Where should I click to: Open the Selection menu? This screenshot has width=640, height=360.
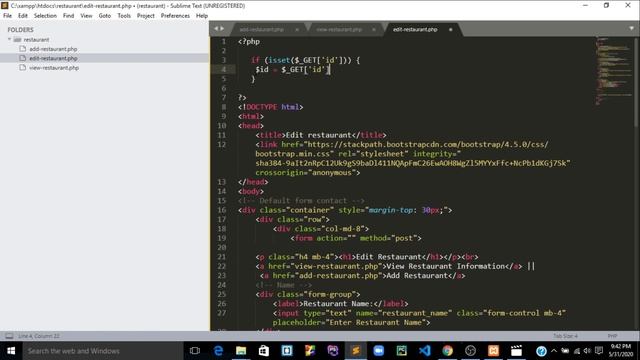tap(45, 16)
